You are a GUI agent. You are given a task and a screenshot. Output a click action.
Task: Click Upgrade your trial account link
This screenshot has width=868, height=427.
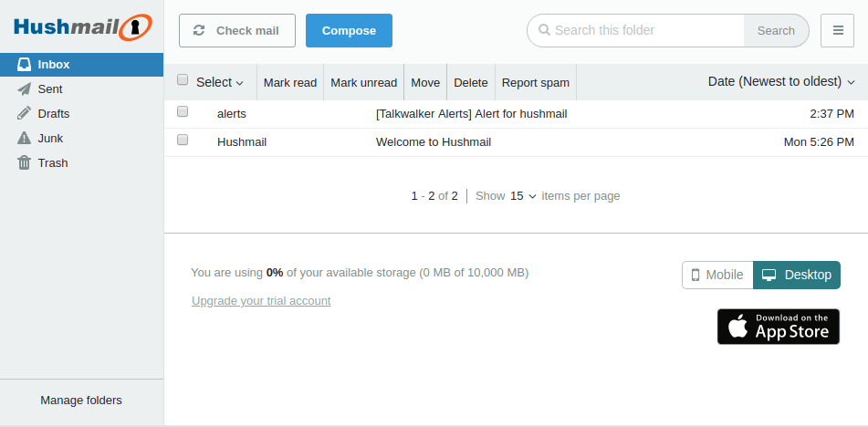(261, 300)
